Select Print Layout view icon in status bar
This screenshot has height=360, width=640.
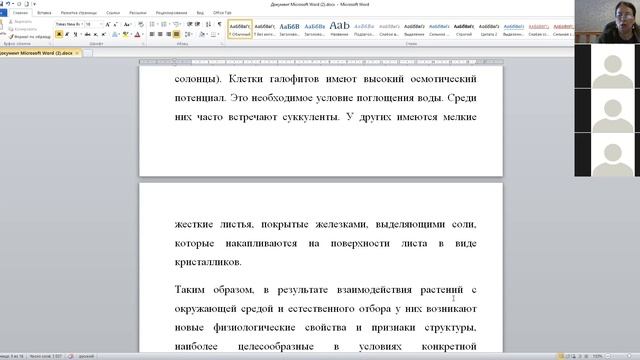pos(561,356)
